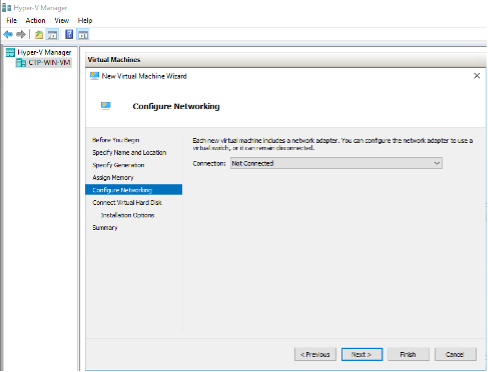488x372 pixels.
Task: Toggle the Show/Hide Action Pane icon
Action: pos(83,34)
